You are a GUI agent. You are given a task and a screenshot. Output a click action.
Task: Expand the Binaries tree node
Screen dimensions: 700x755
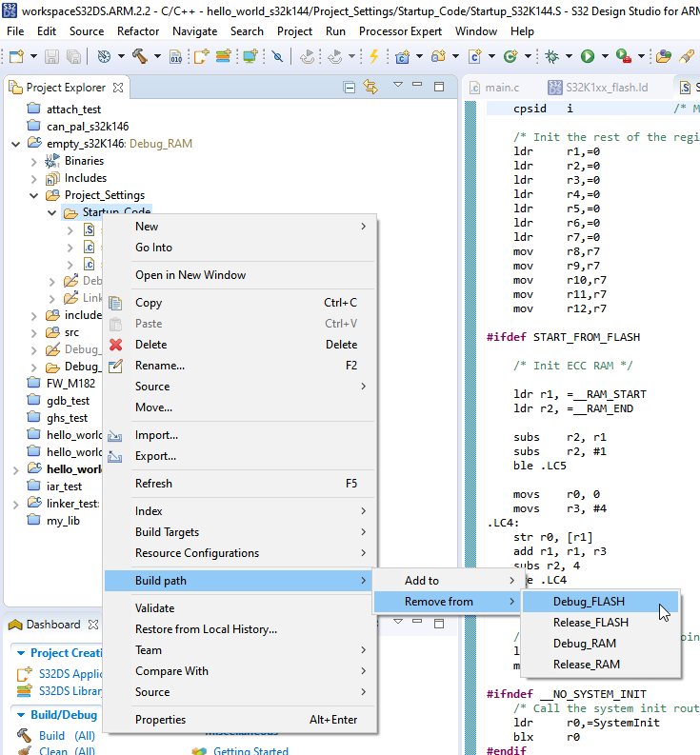point(33,161)
